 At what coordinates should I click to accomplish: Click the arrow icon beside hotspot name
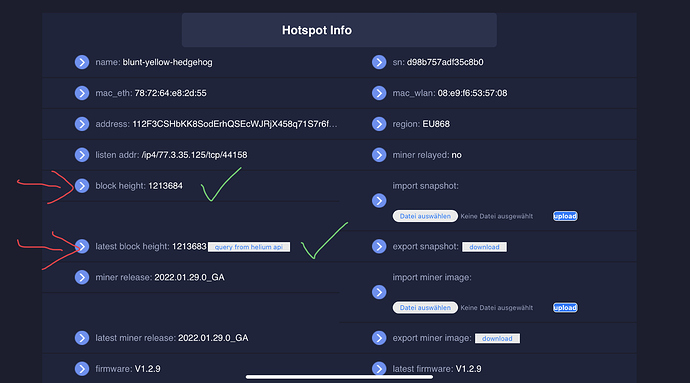[82, 62]
